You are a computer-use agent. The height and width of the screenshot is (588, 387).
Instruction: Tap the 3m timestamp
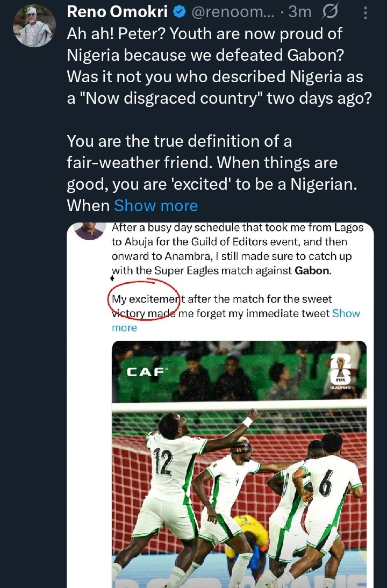pos(300,12)
